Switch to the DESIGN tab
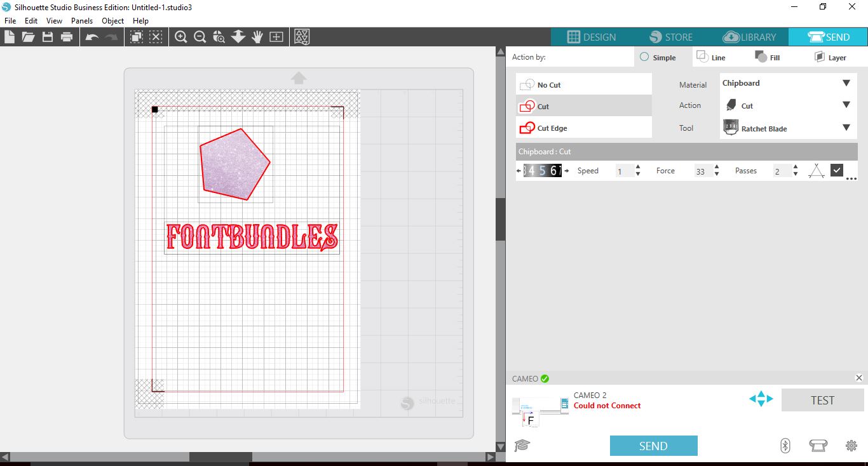 click(x=591, y=37)
